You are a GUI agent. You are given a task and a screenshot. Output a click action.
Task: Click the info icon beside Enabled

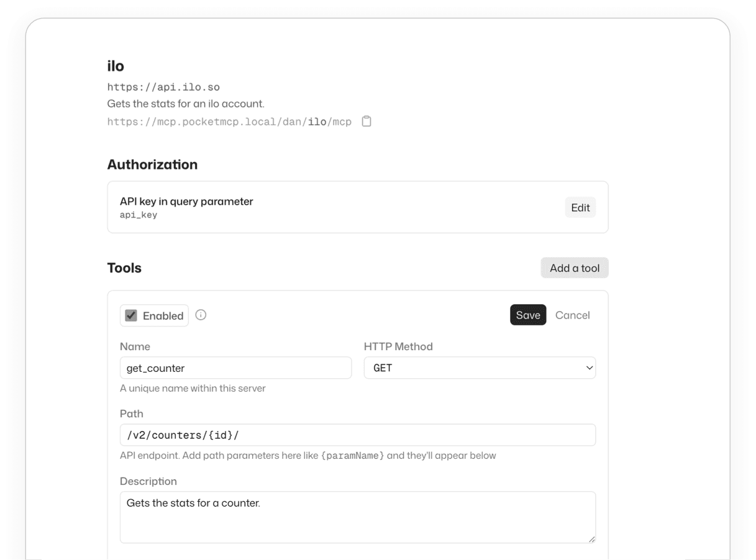201,315
